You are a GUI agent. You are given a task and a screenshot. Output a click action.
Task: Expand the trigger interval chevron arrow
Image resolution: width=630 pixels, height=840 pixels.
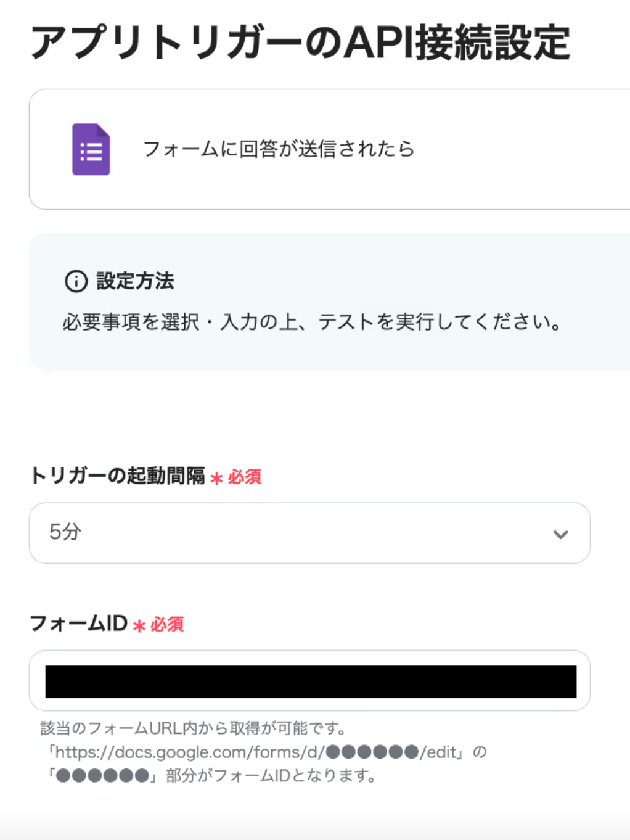tap(560, 534)
